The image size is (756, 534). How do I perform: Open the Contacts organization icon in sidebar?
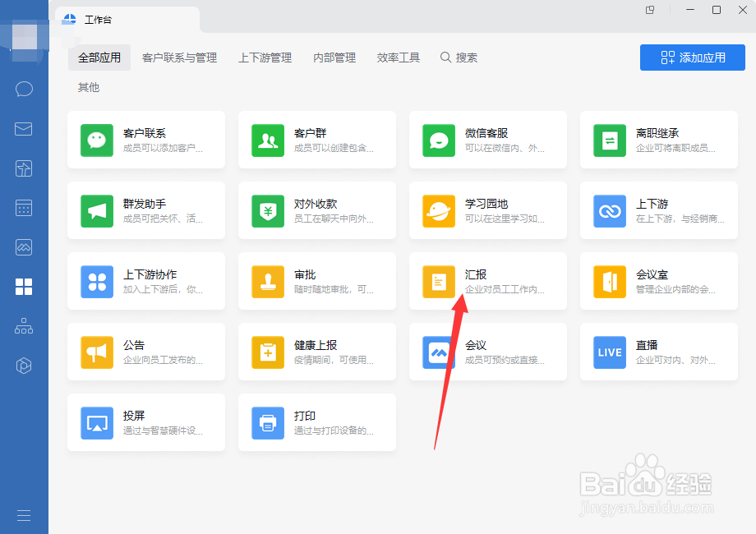click(x=24, y=326)
